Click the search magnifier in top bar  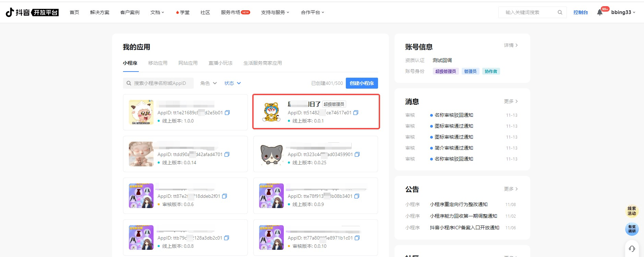click(560, 12)
